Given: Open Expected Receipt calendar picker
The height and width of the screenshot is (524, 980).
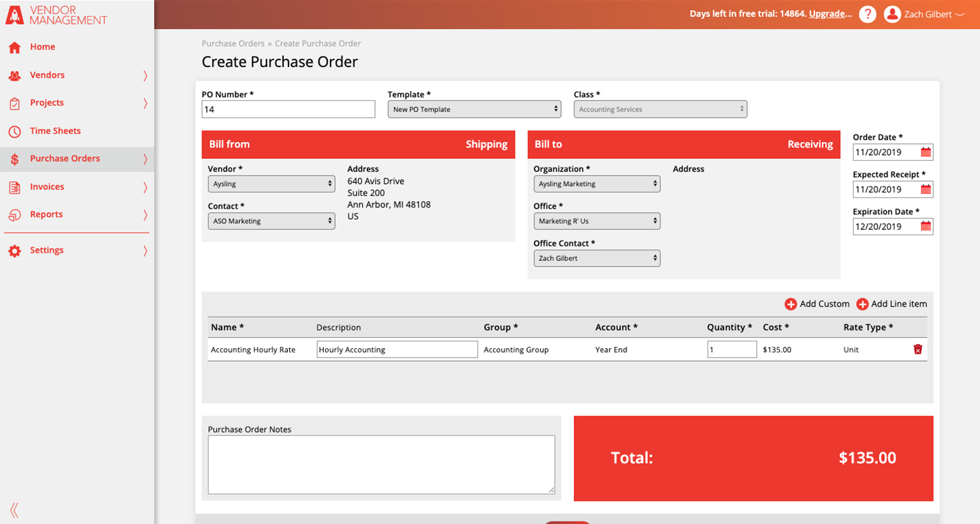Looking at the screenshot, I should (926, 189).
